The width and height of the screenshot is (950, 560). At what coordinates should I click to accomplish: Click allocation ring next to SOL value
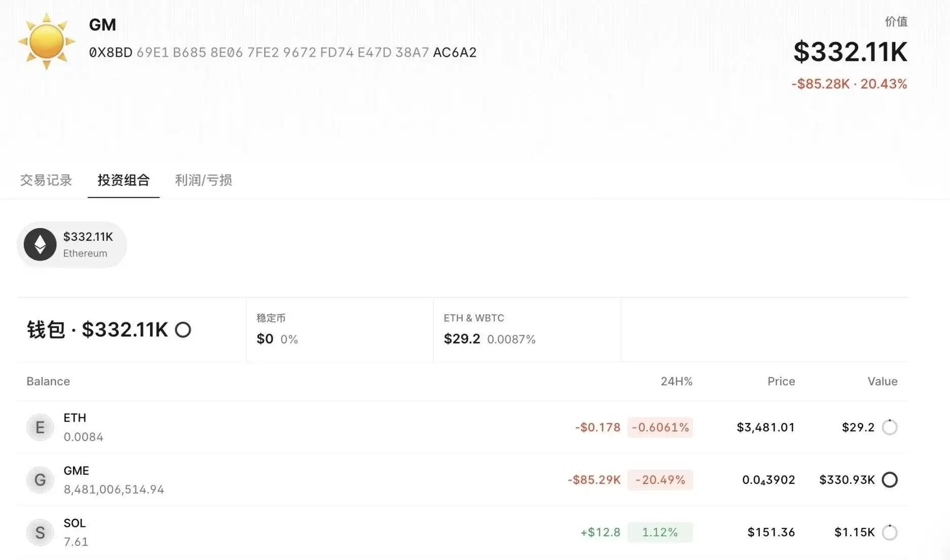[889, 532]
